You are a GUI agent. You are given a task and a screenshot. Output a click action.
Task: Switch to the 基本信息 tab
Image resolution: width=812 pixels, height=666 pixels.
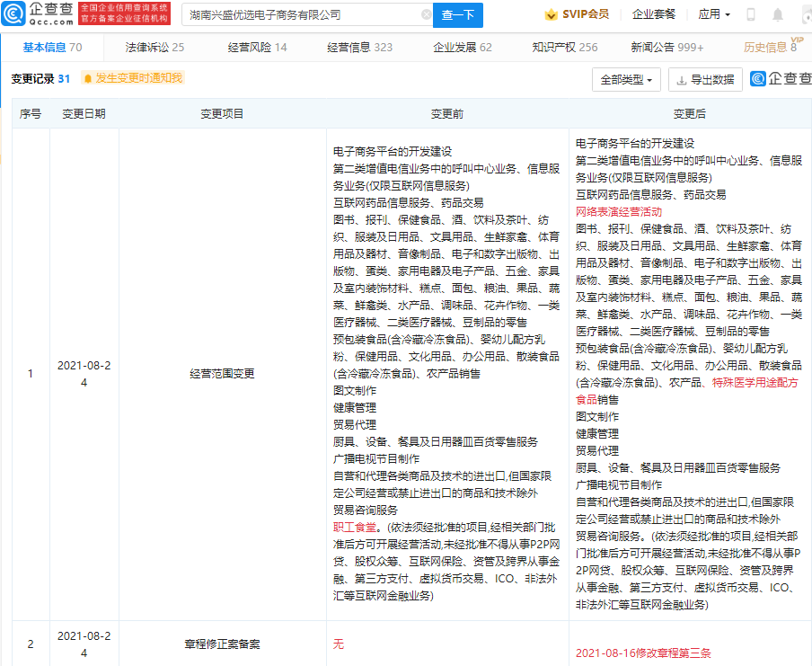[52, 48]
